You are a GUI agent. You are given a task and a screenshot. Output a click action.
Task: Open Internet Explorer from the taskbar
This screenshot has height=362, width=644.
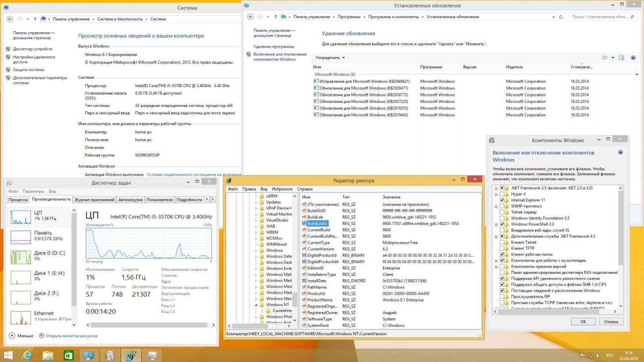tap(27, 355)
